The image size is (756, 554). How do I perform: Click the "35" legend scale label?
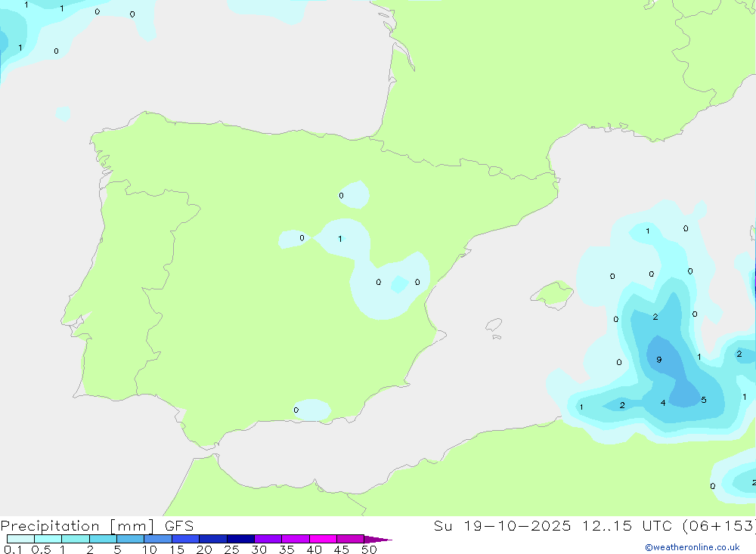click(x=287, y=549)
